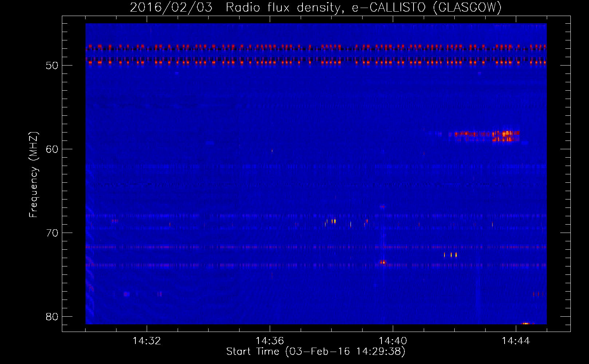Click the 'Start Time (03-Feb-16 14:29:38)' label
Screen dimensions: 589x364
tap(316, 352)
